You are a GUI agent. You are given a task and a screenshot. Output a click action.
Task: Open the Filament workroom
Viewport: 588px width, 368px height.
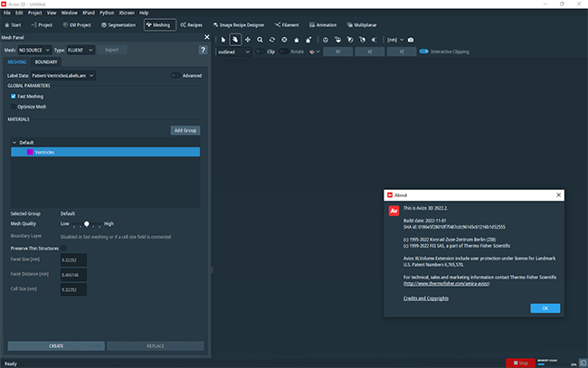click(287, 25)
